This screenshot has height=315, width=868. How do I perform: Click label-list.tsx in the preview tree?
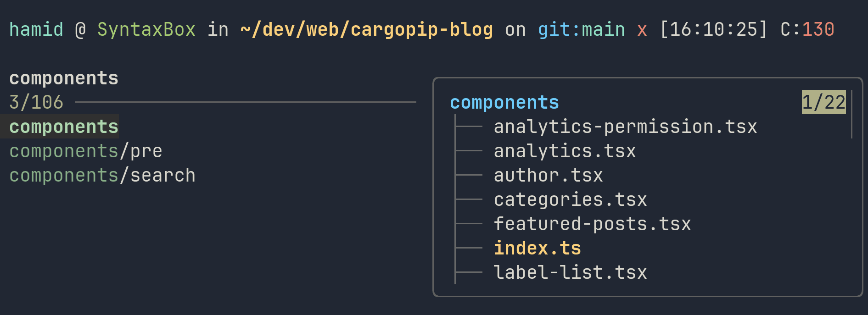(570, 273)
